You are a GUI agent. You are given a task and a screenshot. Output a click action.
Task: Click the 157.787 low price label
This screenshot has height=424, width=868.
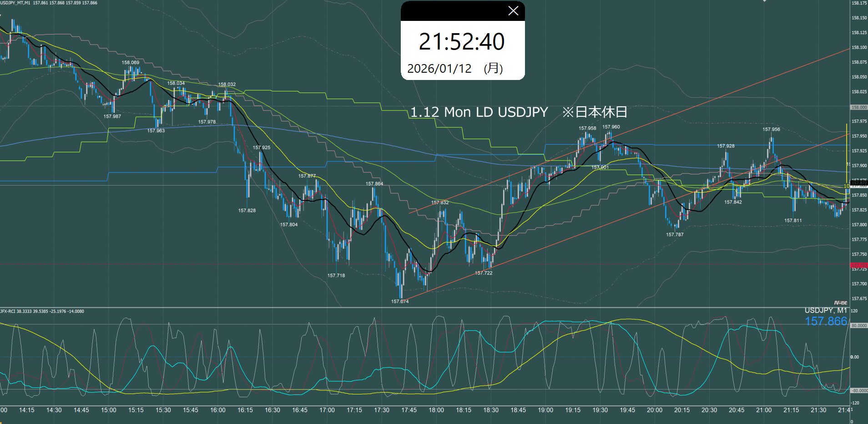click(x=675, y=234)
